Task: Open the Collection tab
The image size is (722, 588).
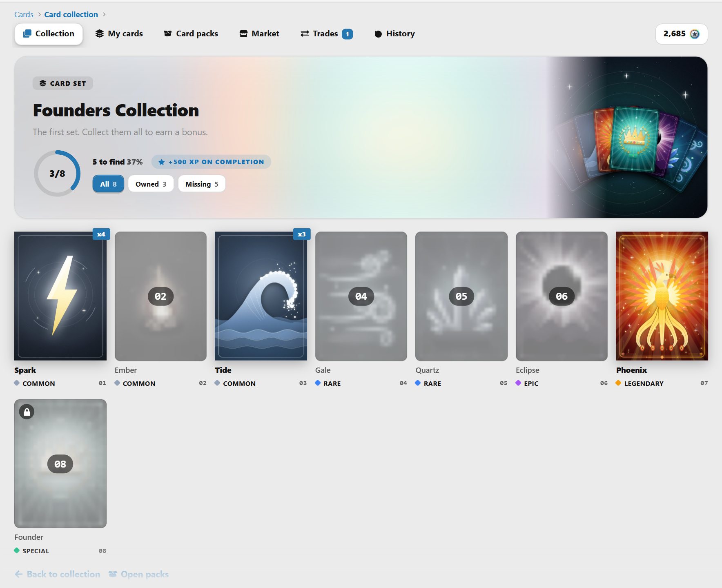Action: point(49,34)
